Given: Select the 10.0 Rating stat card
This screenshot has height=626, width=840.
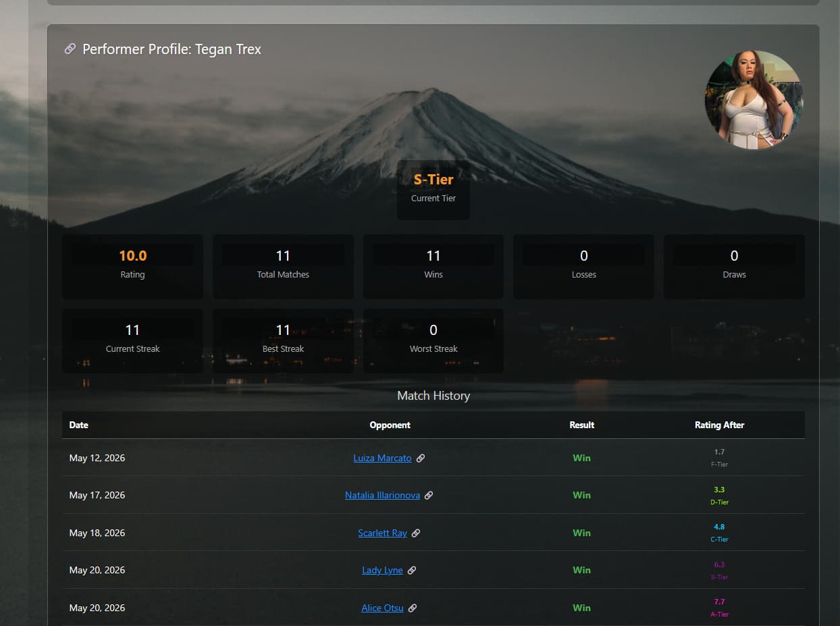Looking at the screenshot, I should (x=132, y=266).
